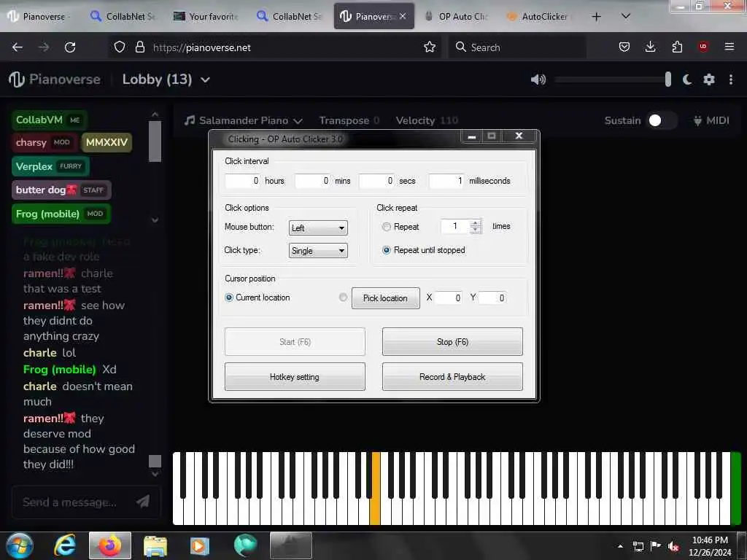Bookmark this page with the star icon

pyautogui.click(x=429, y=47)
